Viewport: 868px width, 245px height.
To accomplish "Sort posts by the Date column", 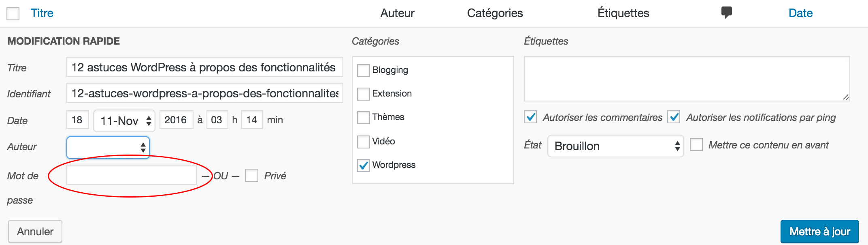I will [x=800, y=13].
